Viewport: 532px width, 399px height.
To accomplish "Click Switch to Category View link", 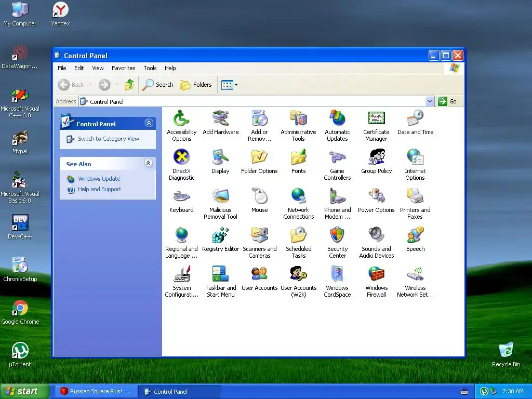I will click(x=109, y=139).
